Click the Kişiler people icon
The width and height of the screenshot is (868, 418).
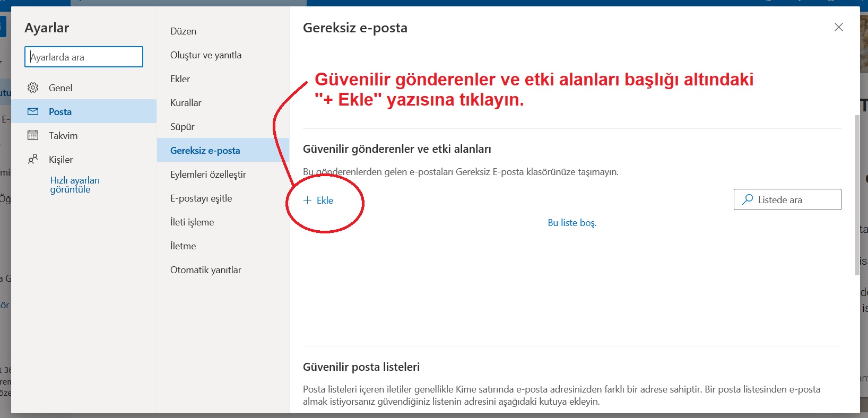[33, 159]
